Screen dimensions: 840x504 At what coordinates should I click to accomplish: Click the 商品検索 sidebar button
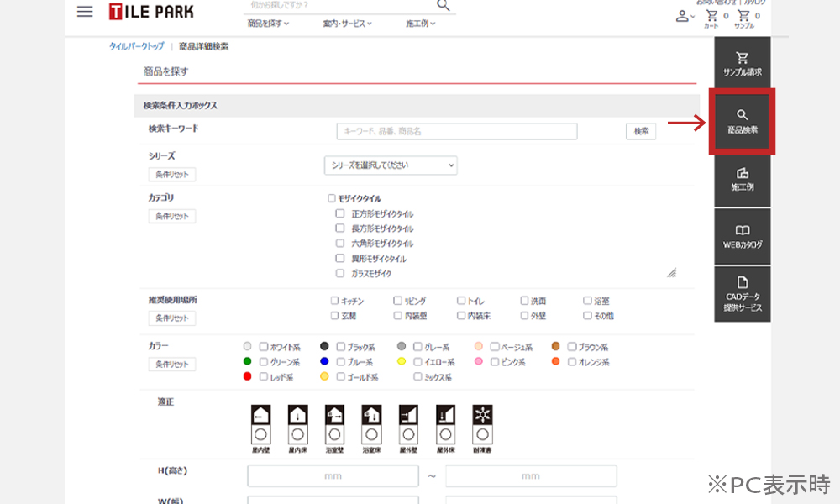pyautogui.click(x=742, y=122)
